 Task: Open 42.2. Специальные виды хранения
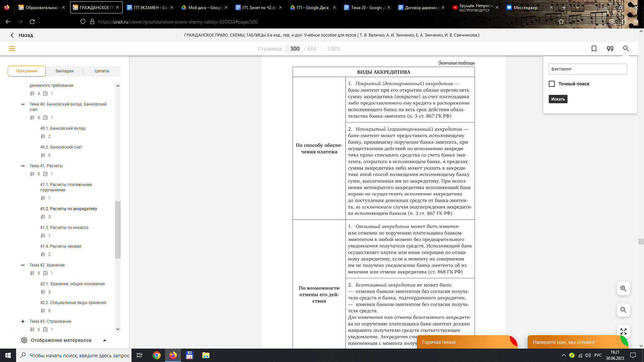coord(73,303)
